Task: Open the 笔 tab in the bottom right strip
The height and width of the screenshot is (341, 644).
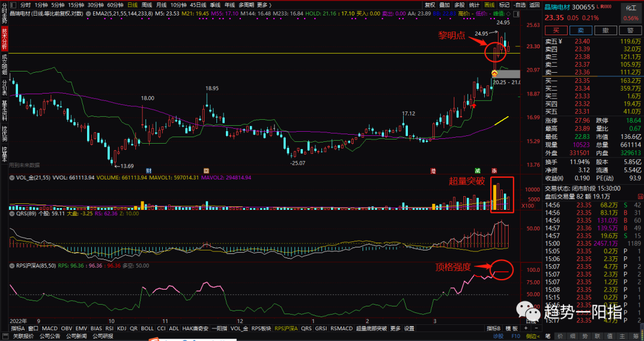Action: (549, 336)
